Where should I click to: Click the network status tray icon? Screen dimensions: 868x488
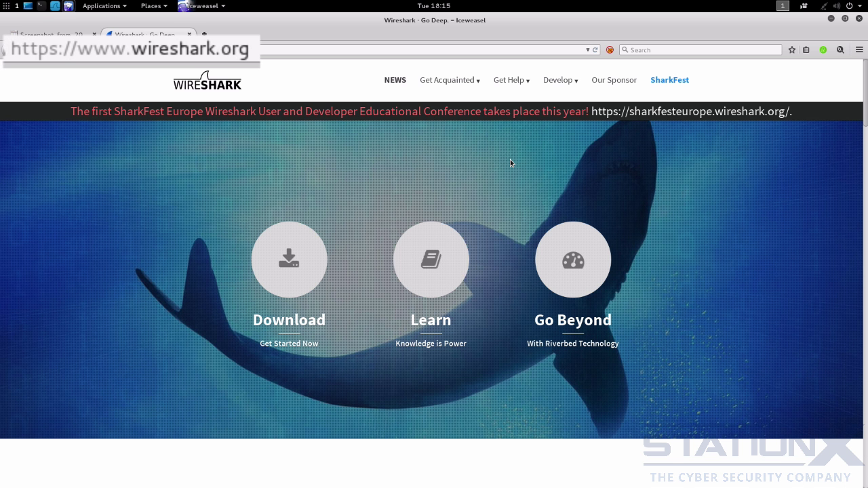tap(823, 5)
